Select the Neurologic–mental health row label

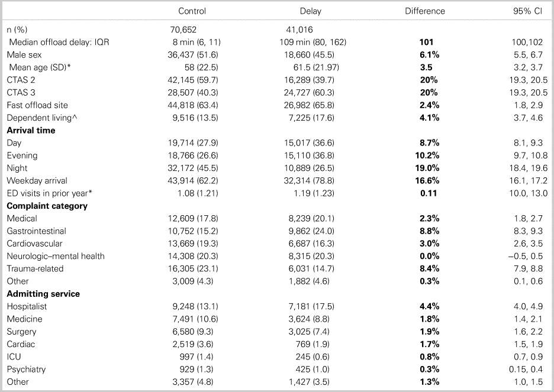point(56,256)
